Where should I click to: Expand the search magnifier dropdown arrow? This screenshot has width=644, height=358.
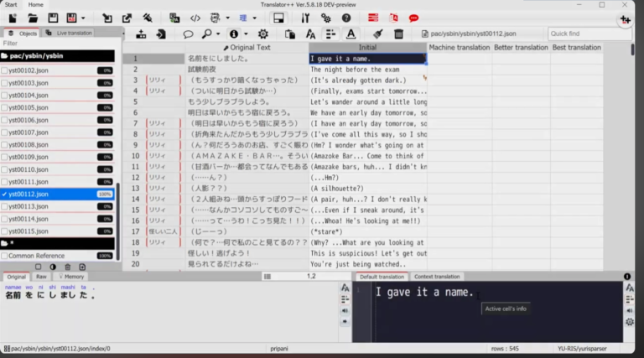(x=217, y=34)
